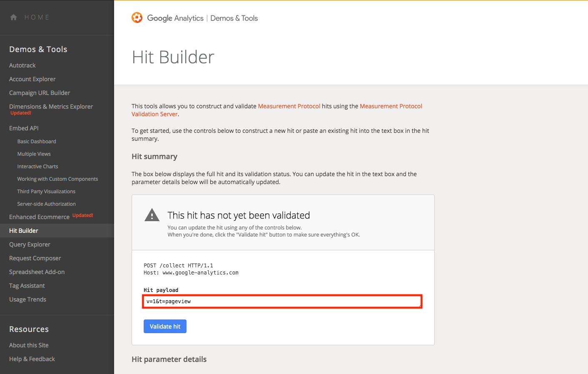Viewport: 588px width, 374px height.
Task: Open Embed API section
Action: 24,128
